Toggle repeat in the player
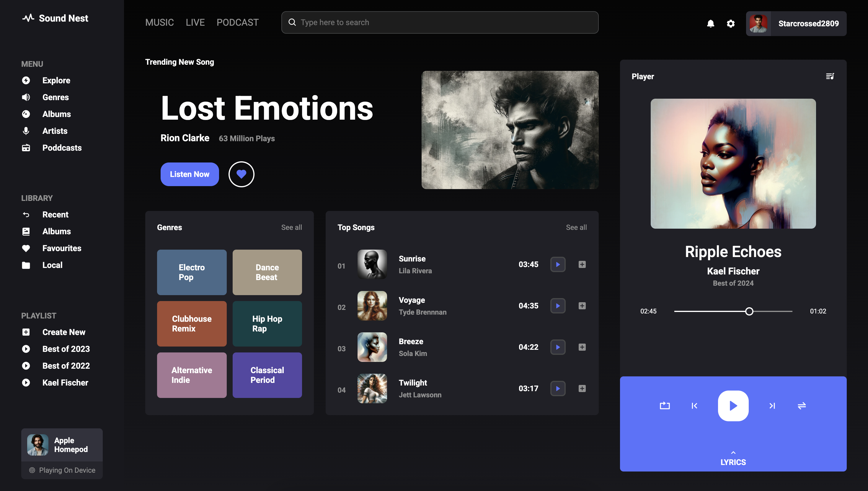The height and width of the screenshot is (491, 868). (x=665, y=406)
